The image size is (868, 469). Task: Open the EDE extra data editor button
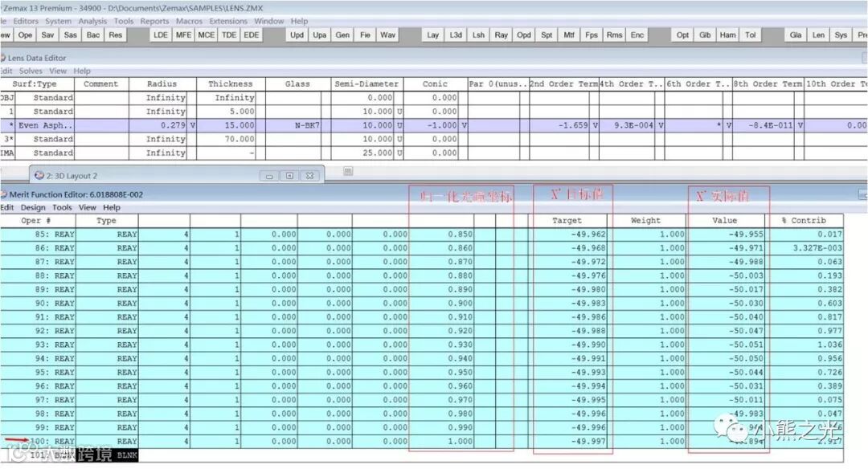(252, 35)
